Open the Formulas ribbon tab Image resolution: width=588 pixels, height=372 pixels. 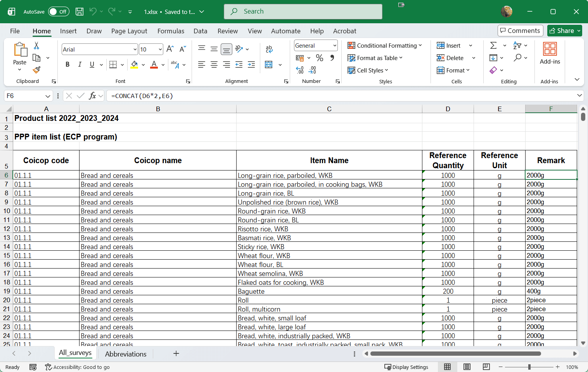171,31
